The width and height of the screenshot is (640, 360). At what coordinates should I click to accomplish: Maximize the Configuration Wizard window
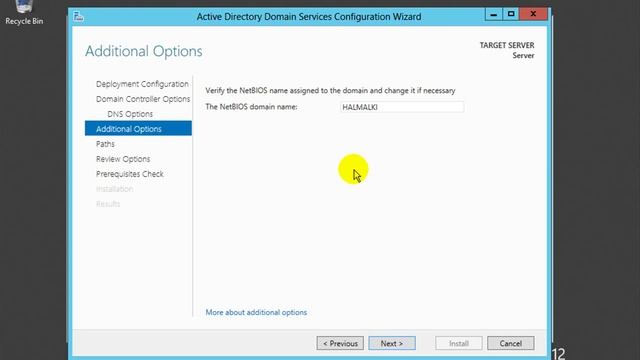point(511,14)
